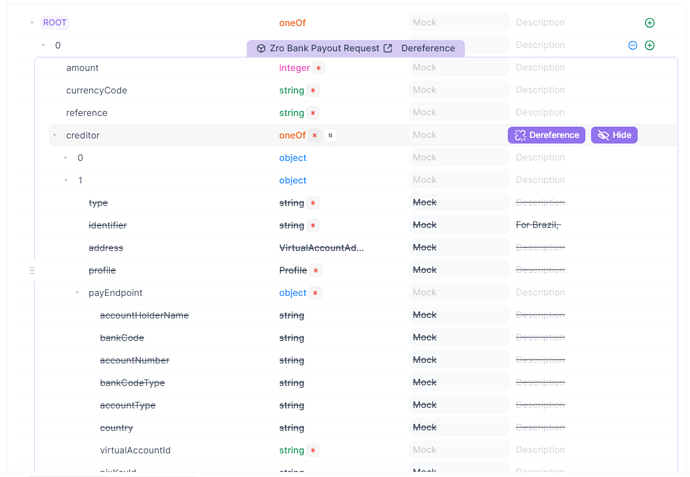Collapse the creditor node
Image resolution: width=690 pixels, height=477 pixels.
[55, 135]
